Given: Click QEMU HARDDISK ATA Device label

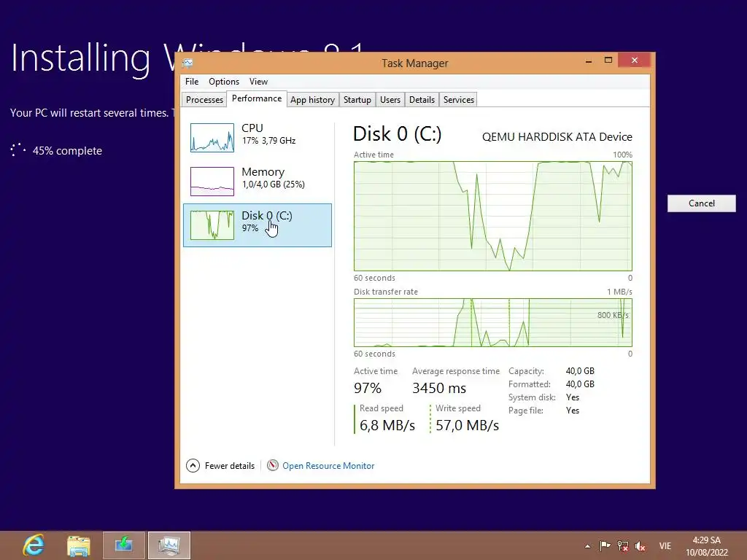Looking at the screenshot, I should click(x=557, y=136).
